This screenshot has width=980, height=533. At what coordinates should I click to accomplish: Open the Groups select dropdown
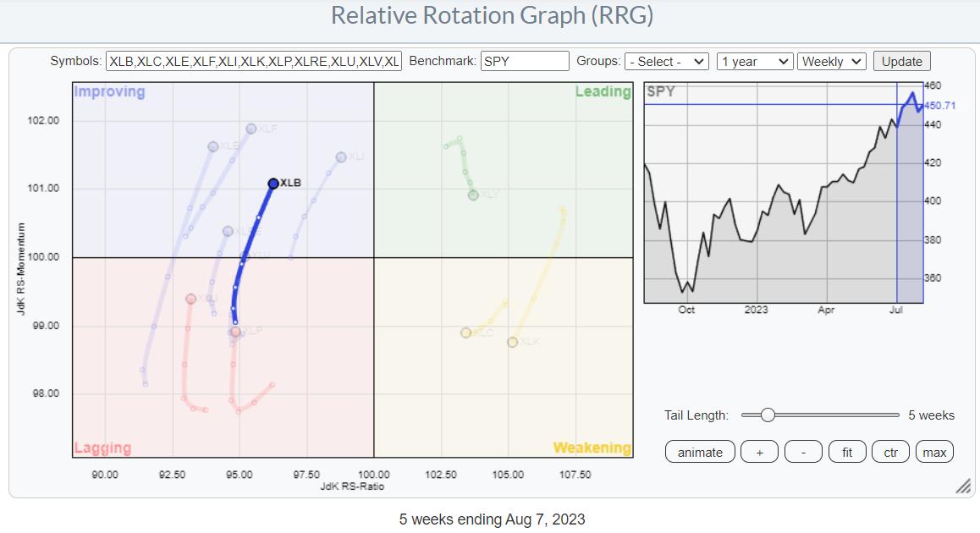(666, 62)
